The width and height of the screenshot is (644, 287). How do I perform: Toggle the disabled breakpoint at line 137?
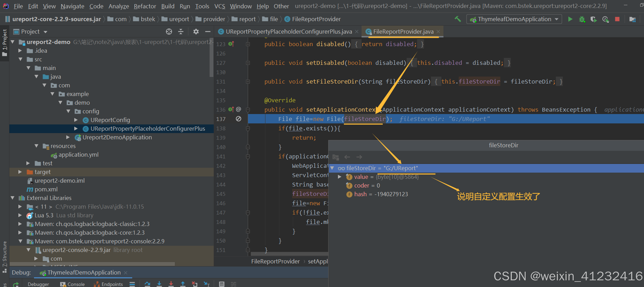[239, 119]
